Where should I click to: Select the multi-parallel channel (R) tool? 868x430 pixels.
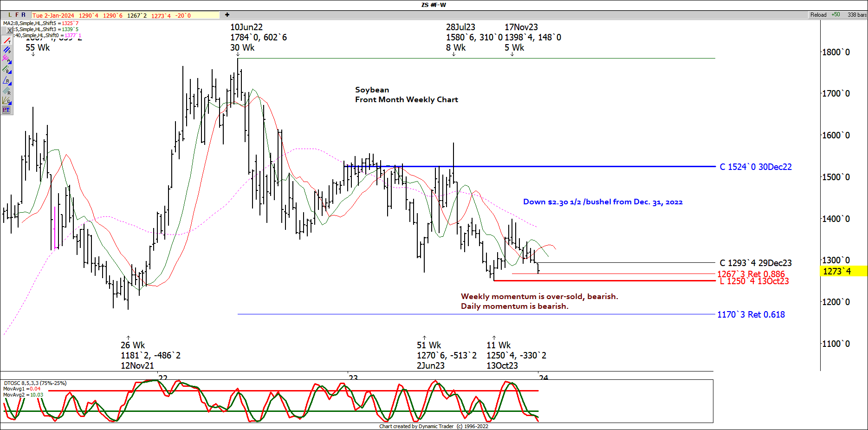click(x=6, y=90)
